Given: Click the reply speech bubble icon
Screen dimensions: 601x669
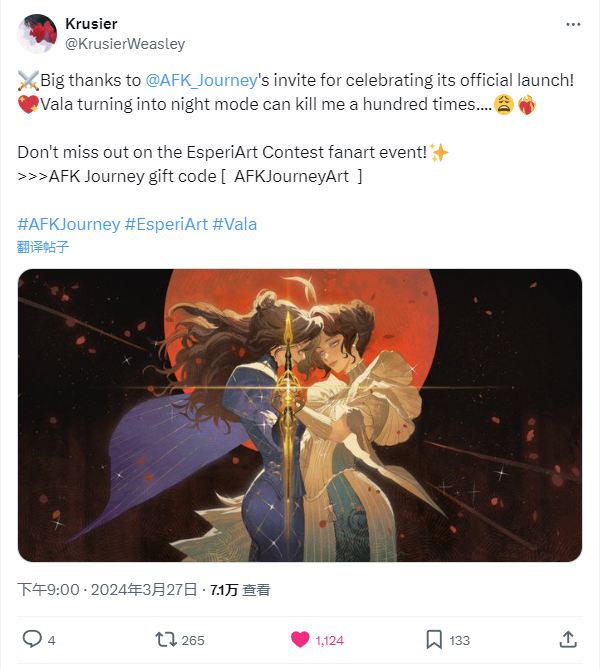Looking at the screenshot, I should [32, 640].
